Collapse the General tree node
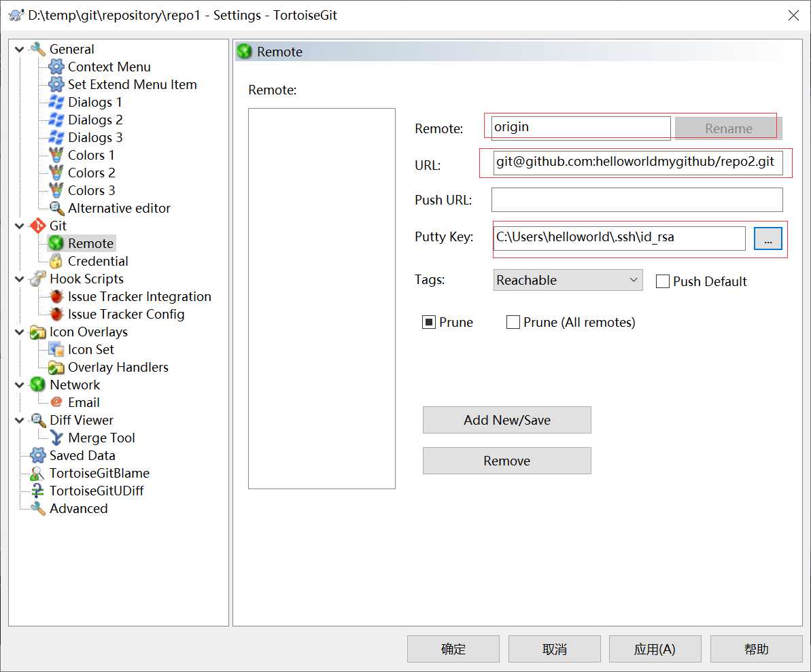This screenshot has width=811, height=672. click(x=20, y=50)
